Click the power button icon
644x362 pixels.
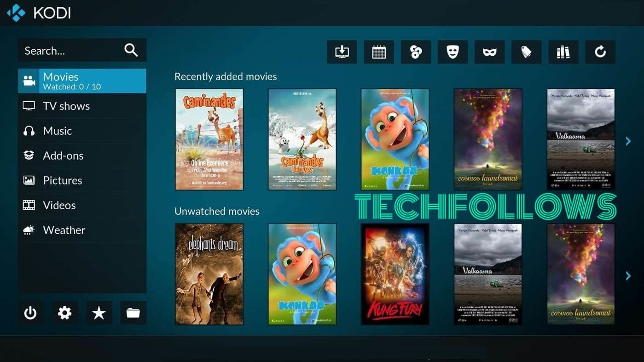[x=30, y=313]
